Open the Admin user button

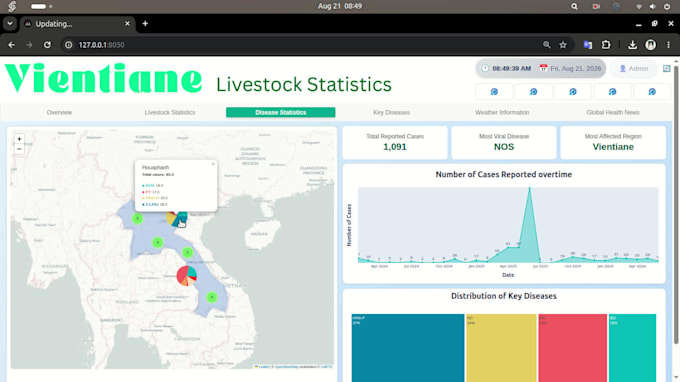[634, 69]
